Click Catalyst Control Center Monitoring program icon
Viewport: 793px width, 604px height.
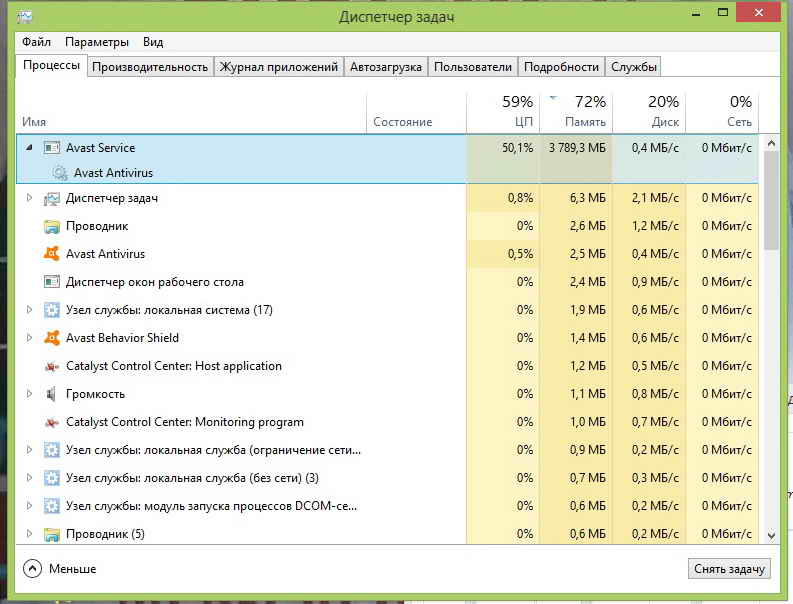tap(52, 422)
